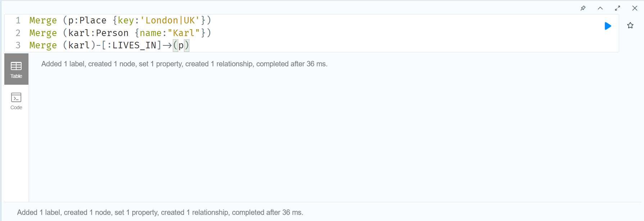
Task: Collapse the result frame with chevron
Action: [x=600, y=8]
